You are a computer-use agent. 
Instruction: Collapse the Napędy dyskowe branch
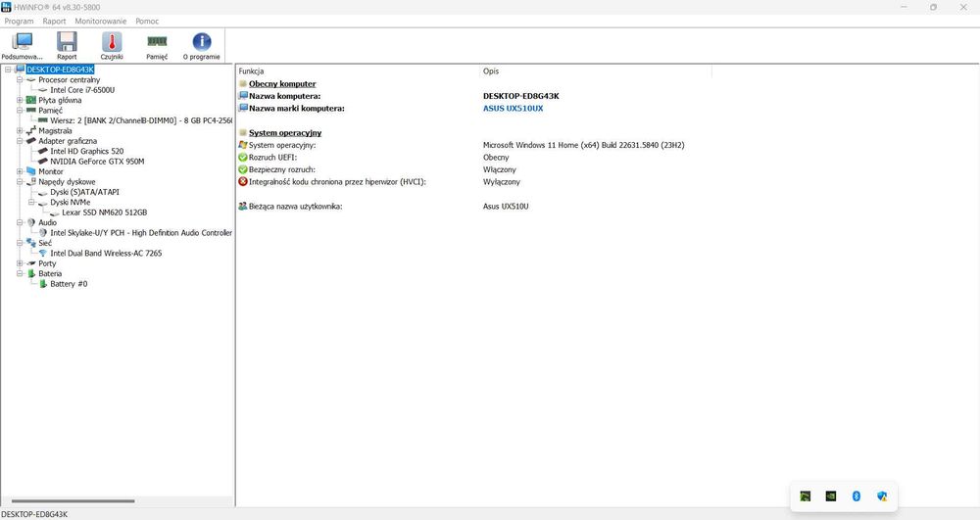[x=20, y=181]
